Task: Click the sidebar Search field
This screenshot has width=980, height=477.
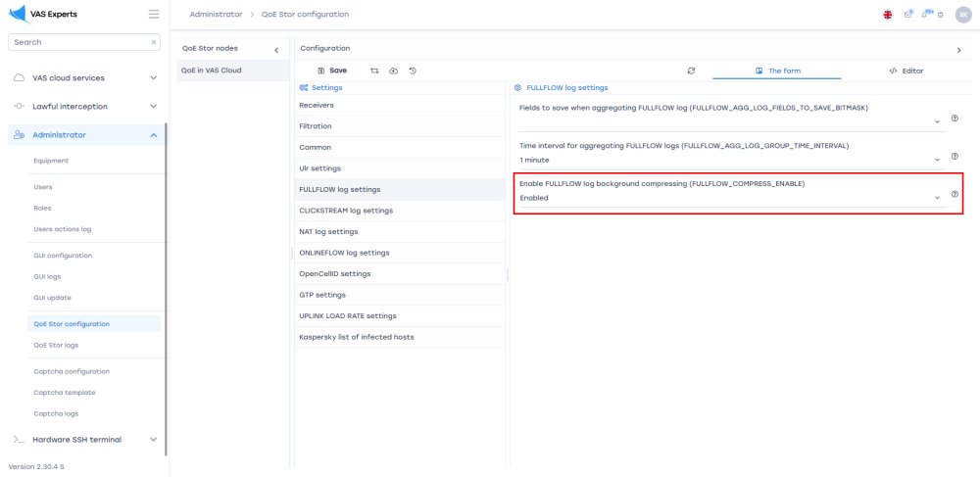Action: (x=78, y=42)
